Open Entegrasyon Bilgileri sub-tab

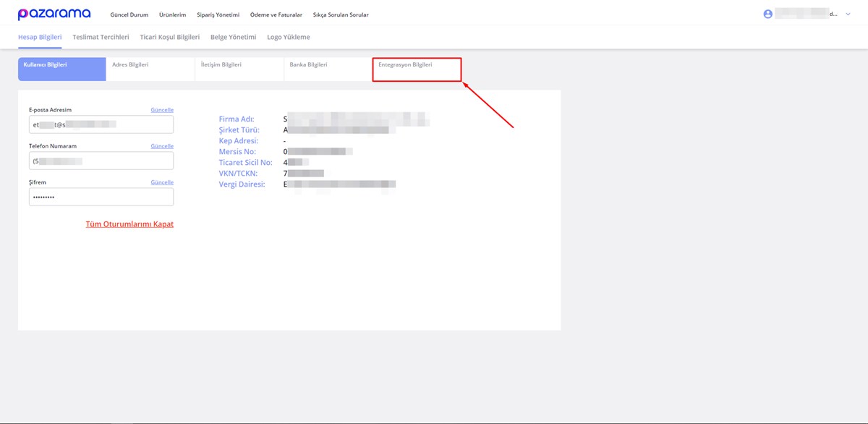pos(417,69)
